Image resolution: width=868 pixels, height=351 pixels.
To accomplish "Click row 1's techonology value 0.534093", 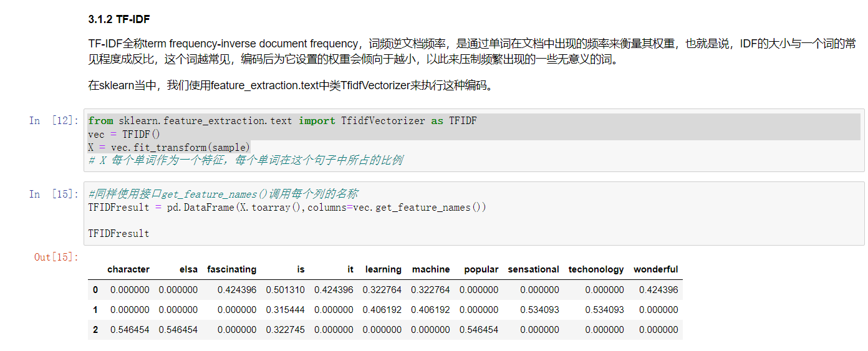I will coord(604,310).
